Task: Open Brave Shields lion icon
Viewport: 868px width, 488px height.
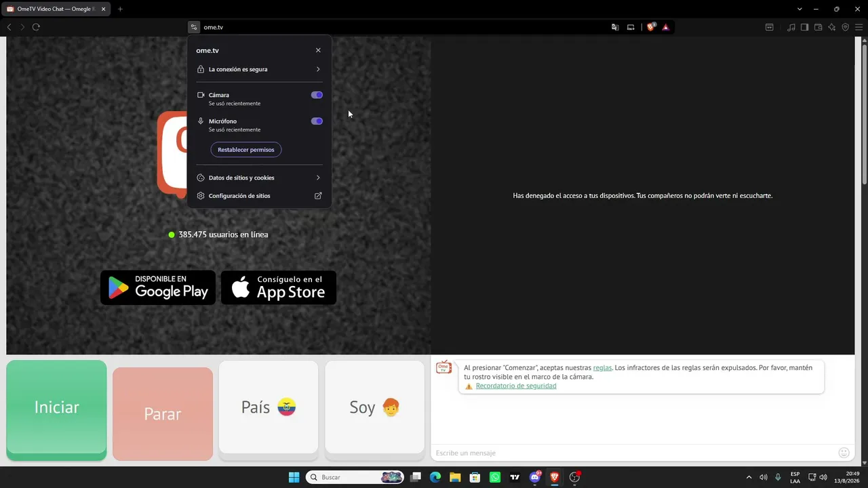Action: click(651, 27)
